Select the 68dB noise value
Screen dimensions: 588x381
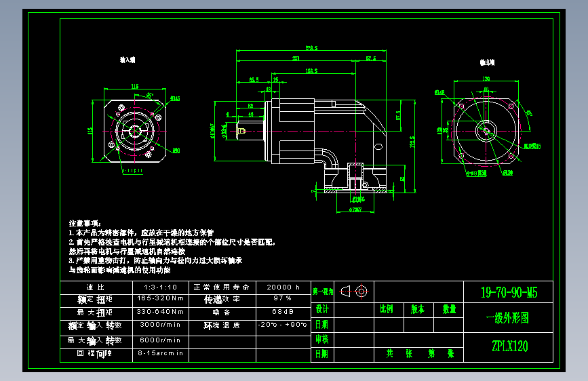[x=283, y=312]
